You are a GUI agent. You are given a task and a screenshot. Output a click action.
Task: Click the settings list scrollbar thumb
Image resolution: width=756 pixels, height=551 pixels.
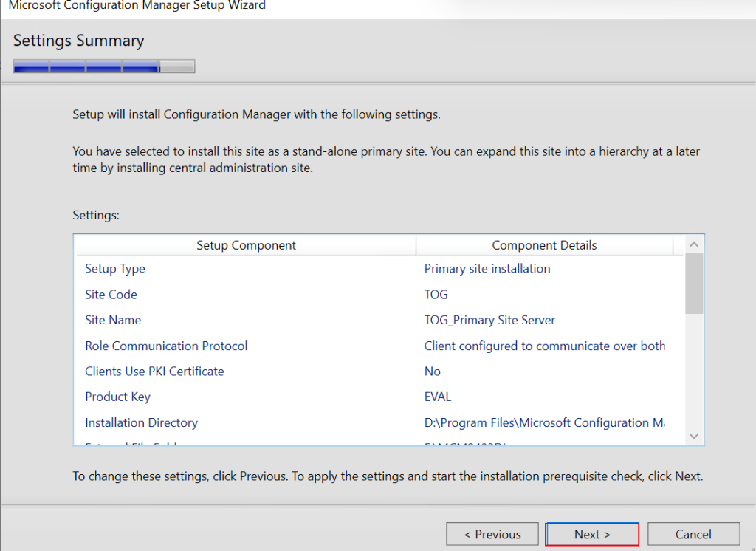click(694, 283)
